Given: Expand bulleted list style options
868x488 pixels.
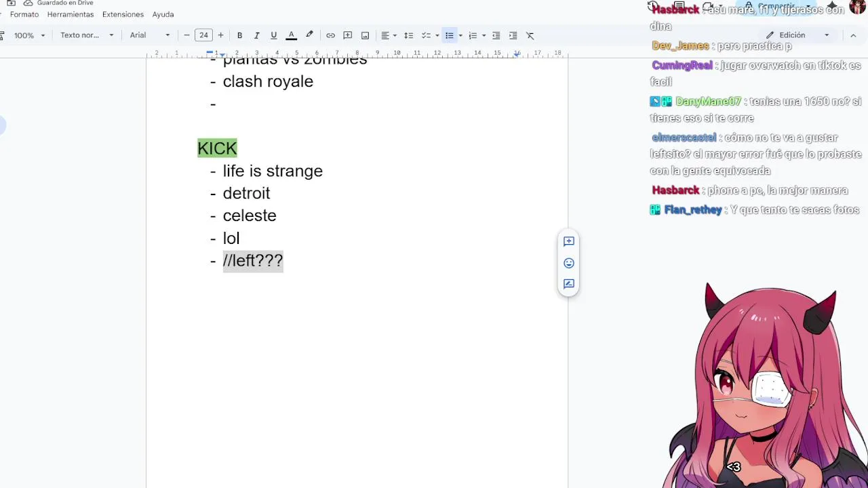Looking at the screenshot, I should coord(460,35).
